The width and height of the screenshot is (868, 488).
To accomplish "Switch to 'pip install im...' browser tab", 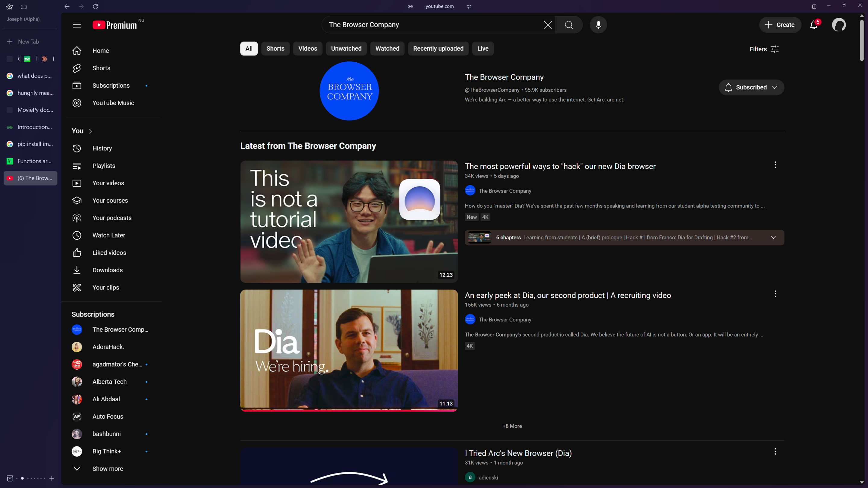I will point(30,144).
